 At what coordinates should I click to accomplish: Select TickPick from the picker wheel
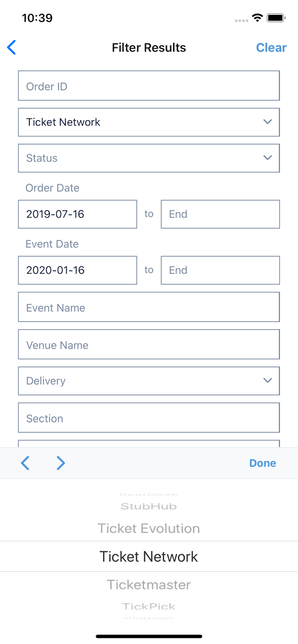pos(149,606)
